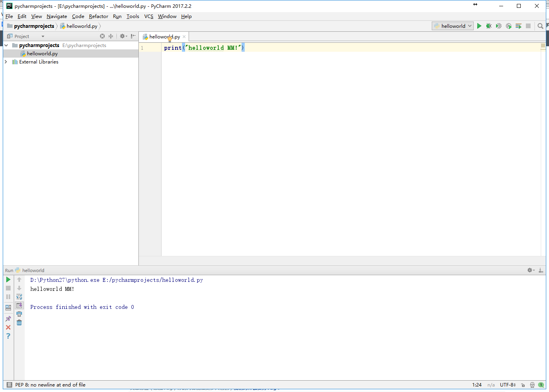Rerun helloworld in Run panel

point(8,279)
